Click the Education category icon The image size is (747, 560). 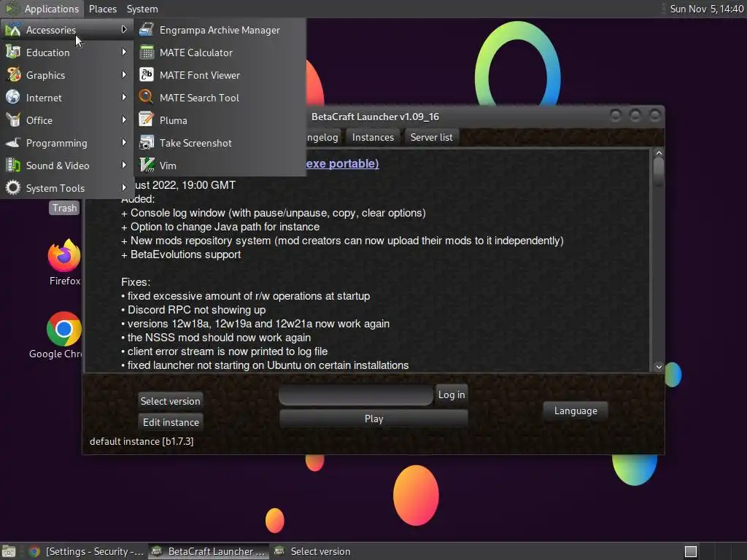[13, 52]
